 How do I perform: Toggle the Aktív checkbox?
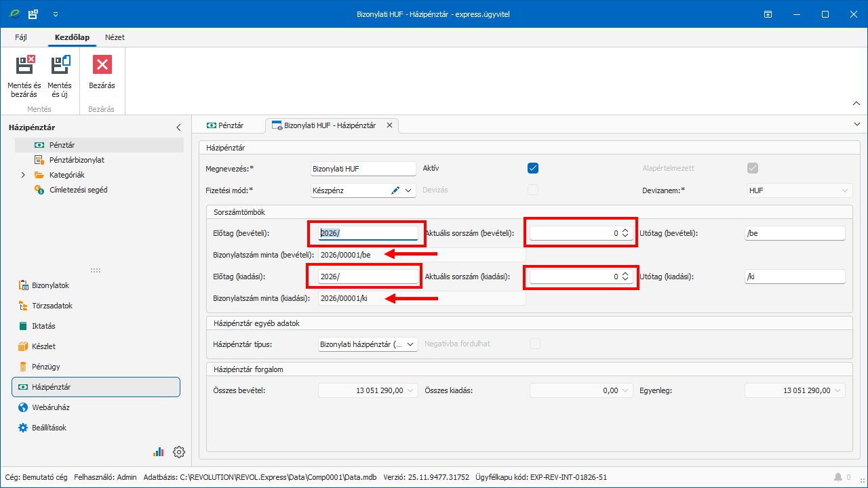(533, 168)
